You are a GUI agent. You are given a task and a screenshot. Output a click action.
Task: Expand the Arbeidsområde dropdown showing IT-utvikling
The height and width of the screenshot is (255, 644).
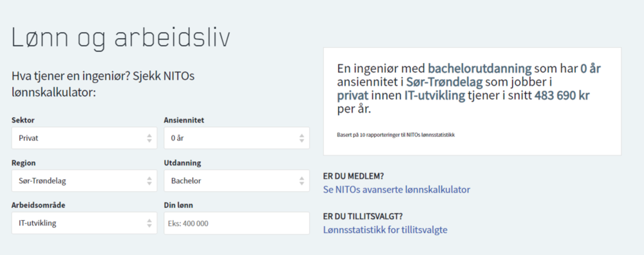click(x=84, y=223)
